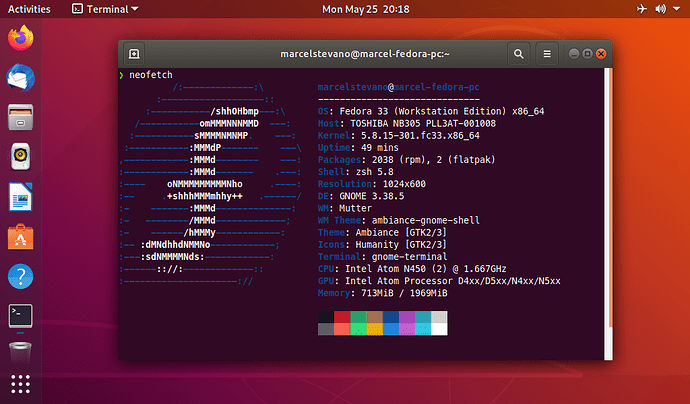Click the Kernel line 5.8.15-301.fc33.x86_64
Screen dimensions: 690x404
(399, 136)
